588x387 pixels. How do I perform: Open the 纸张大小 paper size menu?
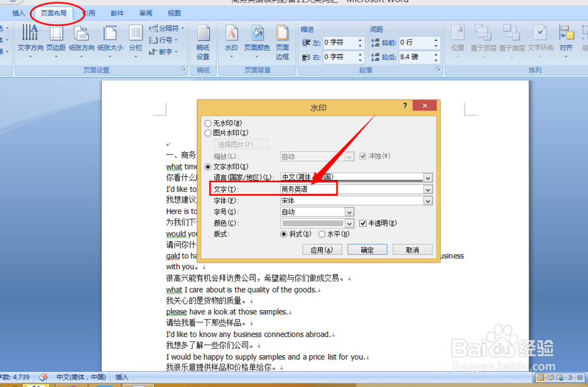(110, 41)
